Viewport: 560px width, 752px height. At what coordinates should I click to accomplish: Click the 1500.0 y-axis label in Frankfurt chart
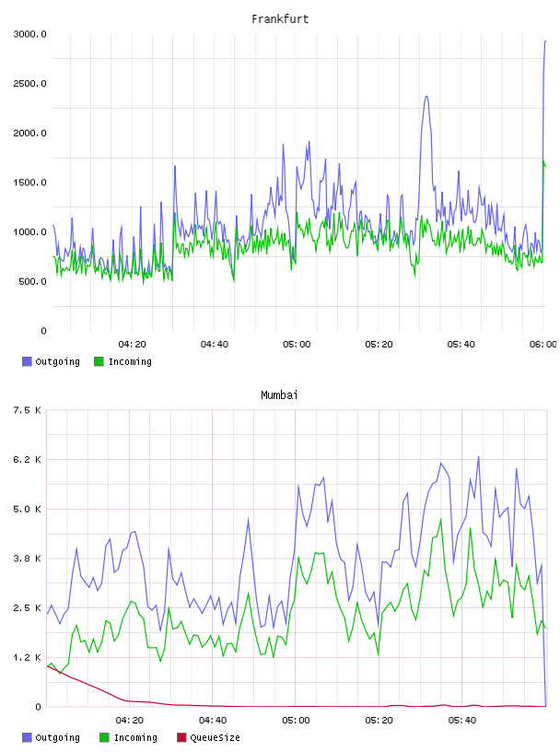[29, 182]
